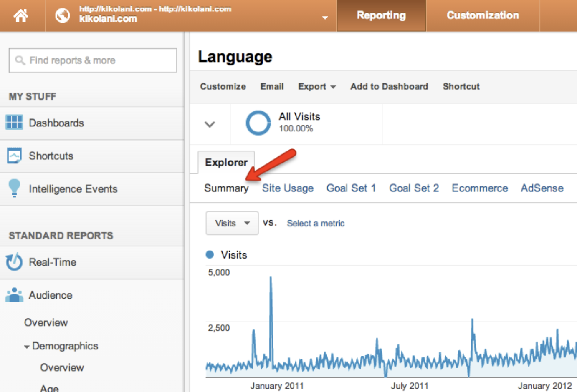Image resolution: width=577 pixels, height=392 pixels.
Task: Click the Customize report button
Action: 223,86
